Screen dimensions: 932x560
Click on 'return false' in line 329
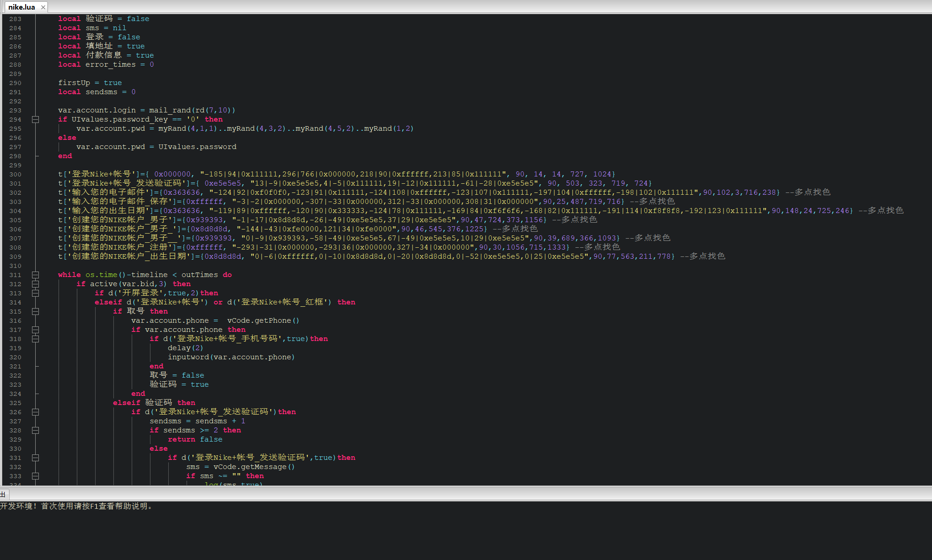click(x=195, y=439)
